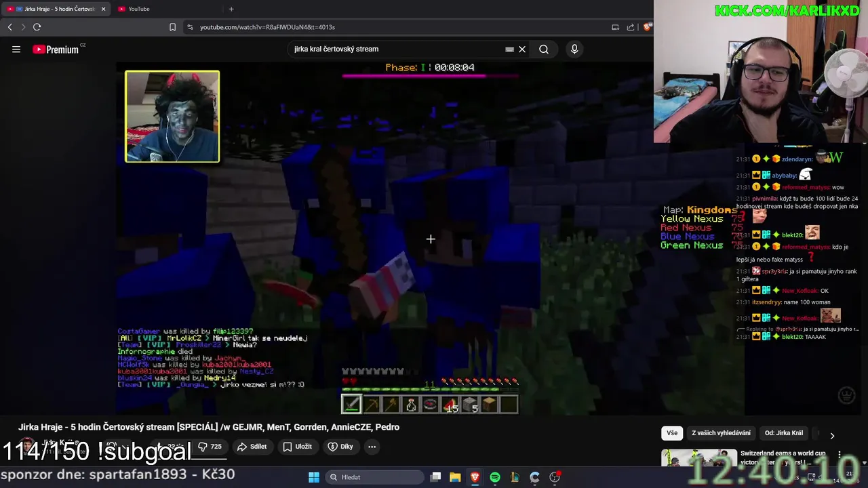Open the Brave browser taskbar icon
Image resolution: width=868 pixels, height=488 pixels.
tap(475, 477)
